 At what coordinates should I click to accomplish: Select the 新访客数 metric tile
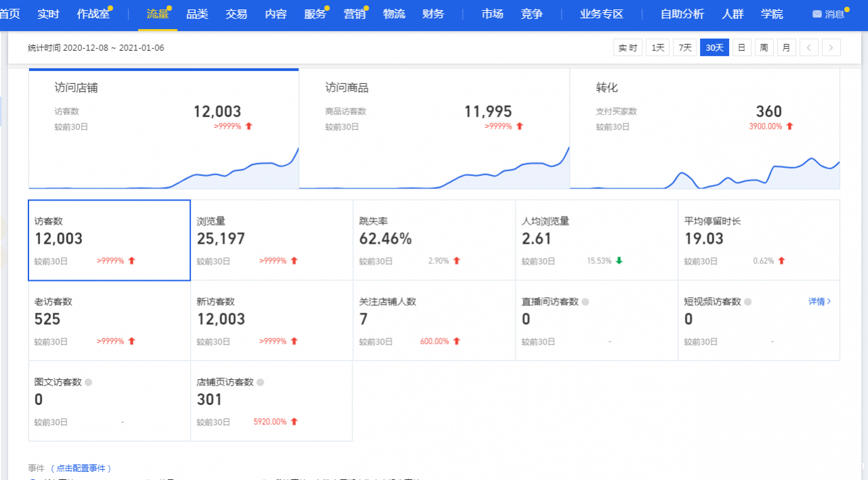point(272,321)
